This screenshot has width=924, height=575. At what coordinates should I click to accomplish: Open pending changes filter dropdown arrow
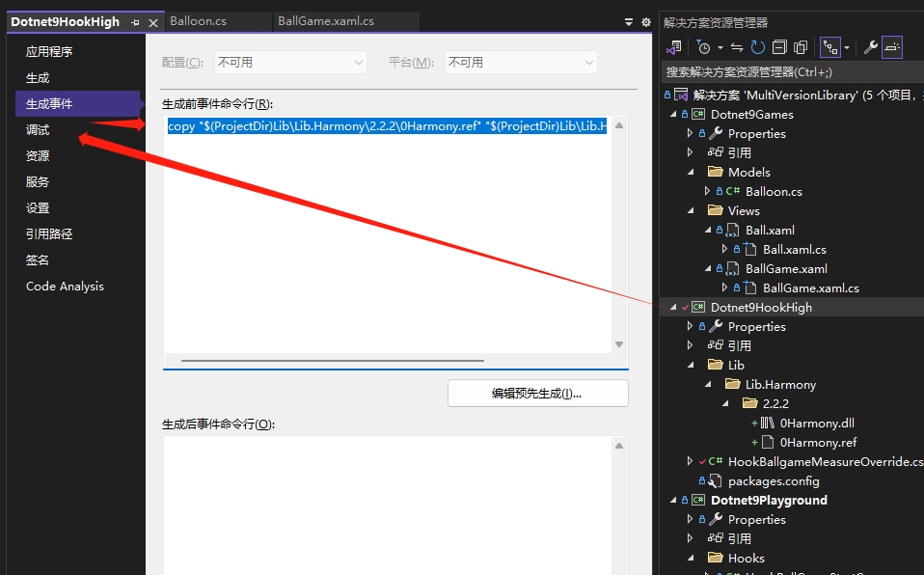click(x=720, y=48)
